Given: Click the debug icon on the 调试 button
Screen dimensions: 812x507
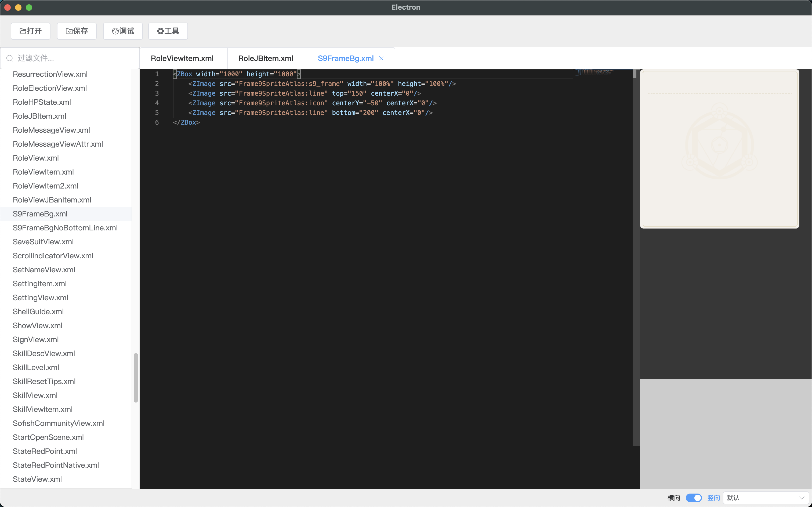Looking at the screenshot, I should (115, 31).
